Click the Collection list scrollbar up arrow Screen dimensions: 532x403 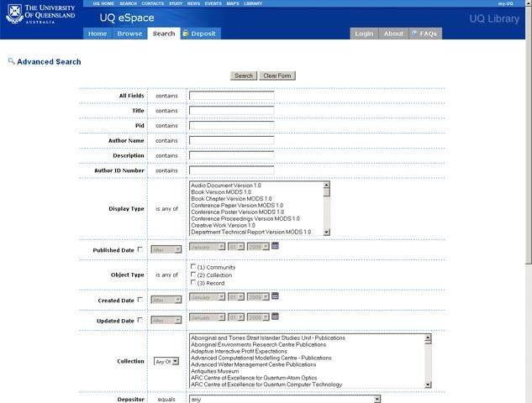point(428,338)
